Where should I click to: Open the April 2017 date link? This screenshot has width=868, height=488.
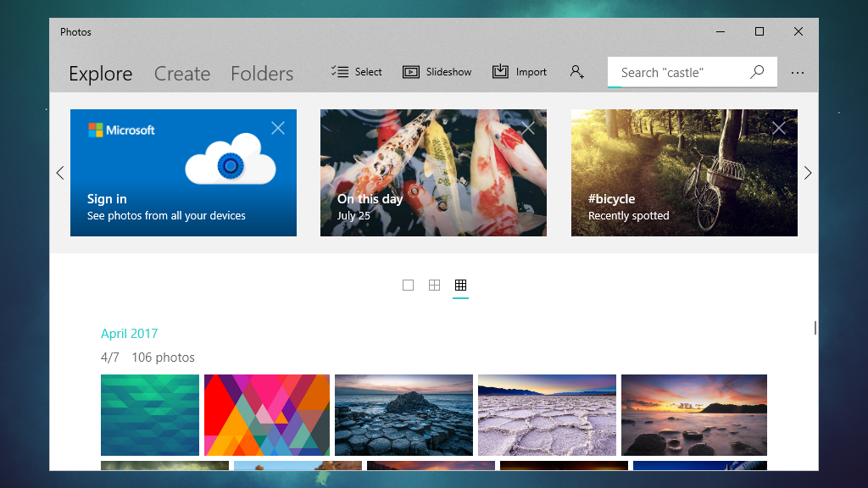coord(129,334)
